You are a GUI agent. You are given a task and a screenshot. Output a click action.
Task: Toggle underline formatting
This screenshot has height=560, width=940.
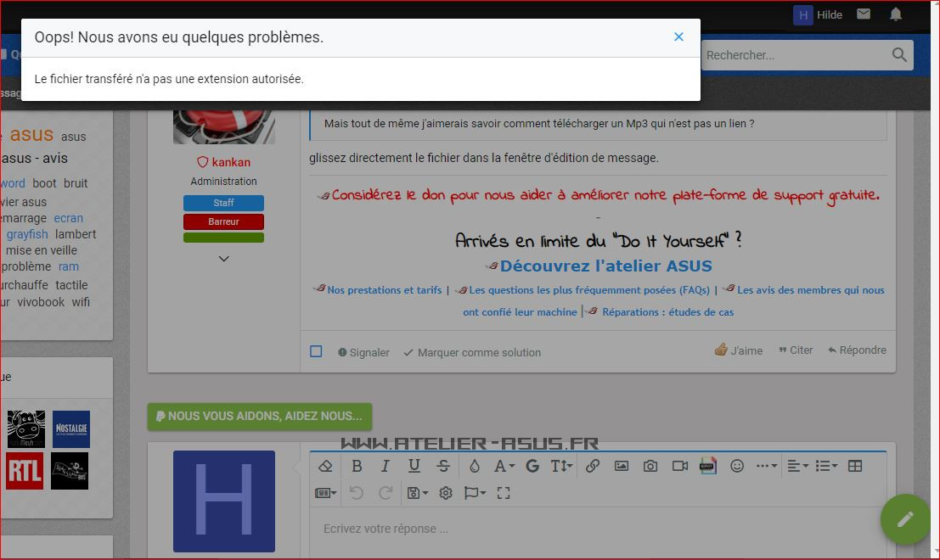(414, 466)
